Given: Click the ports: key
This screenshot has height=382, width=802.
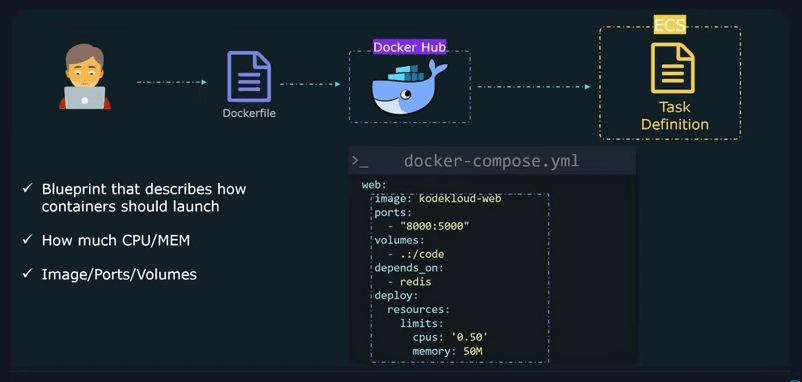Looking at the screenshot, I should click(x=393, y=212).
